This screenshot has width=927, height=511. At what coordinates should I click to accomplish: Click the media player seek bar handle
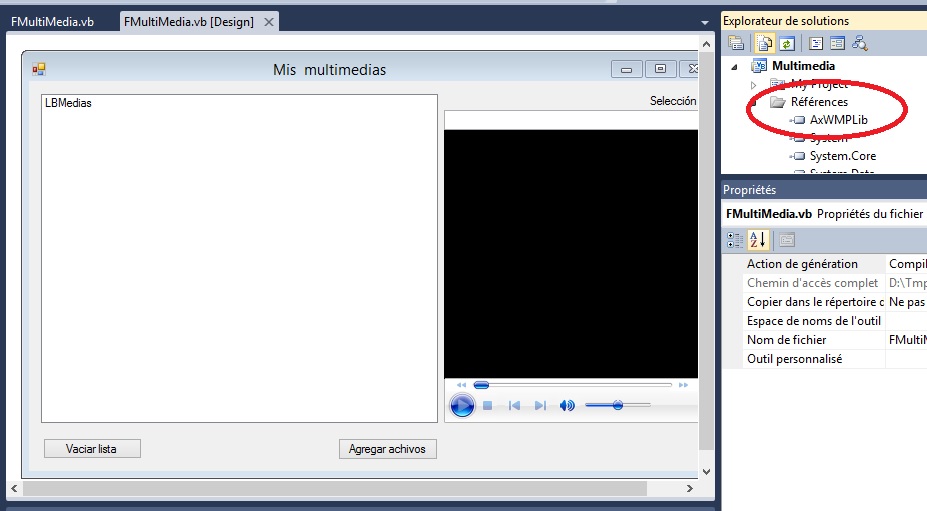coord(481,385)
